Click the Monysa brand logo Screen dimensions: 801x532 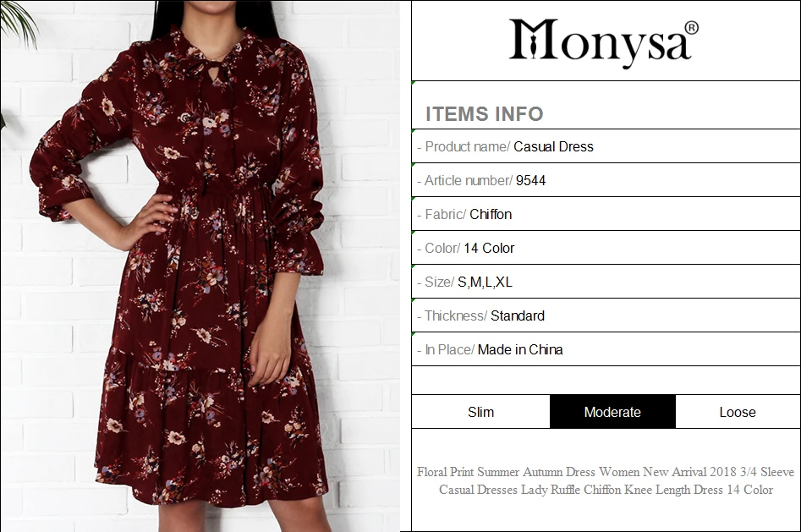pyautogui.click(x=603, y=42)
